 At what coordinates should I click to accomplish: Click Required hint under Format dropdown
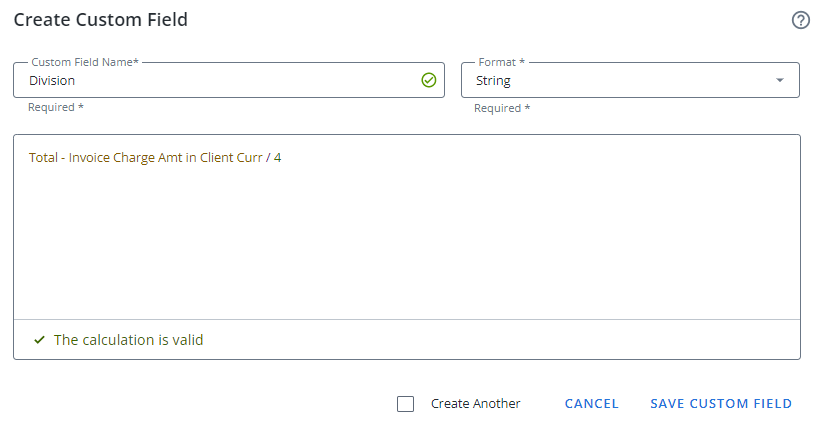coord(502,108)
